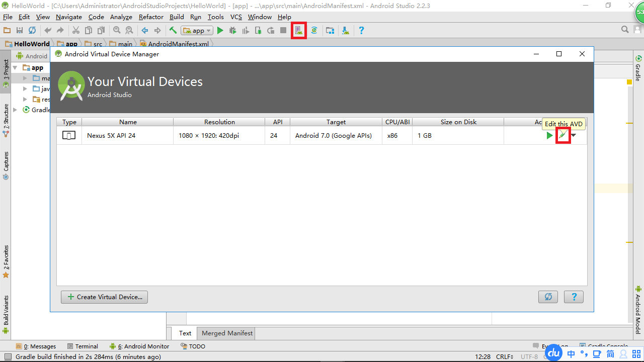Click the HelloWorld breadcrumb
644x362 pixels.
pos(28,44)
